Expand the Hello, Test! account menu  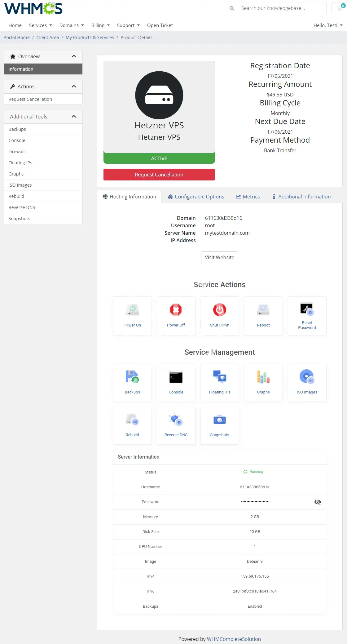pos(328,25)
